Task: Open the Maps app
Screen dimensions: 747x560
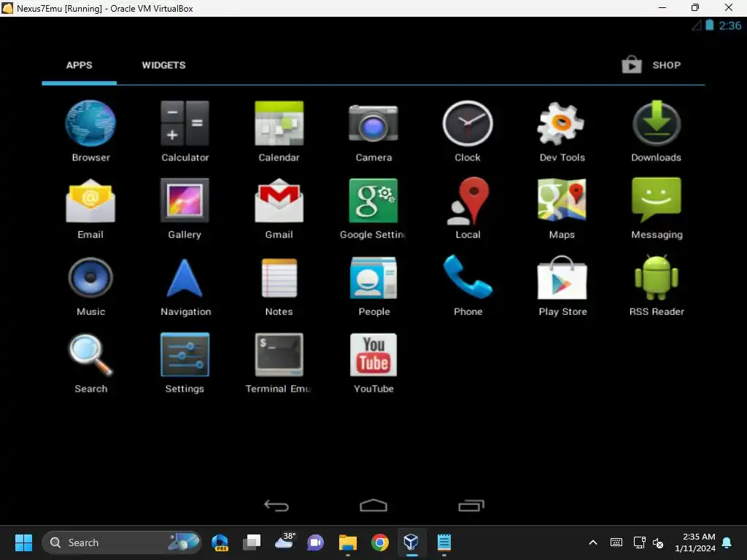Action: (x=562, y=208)
